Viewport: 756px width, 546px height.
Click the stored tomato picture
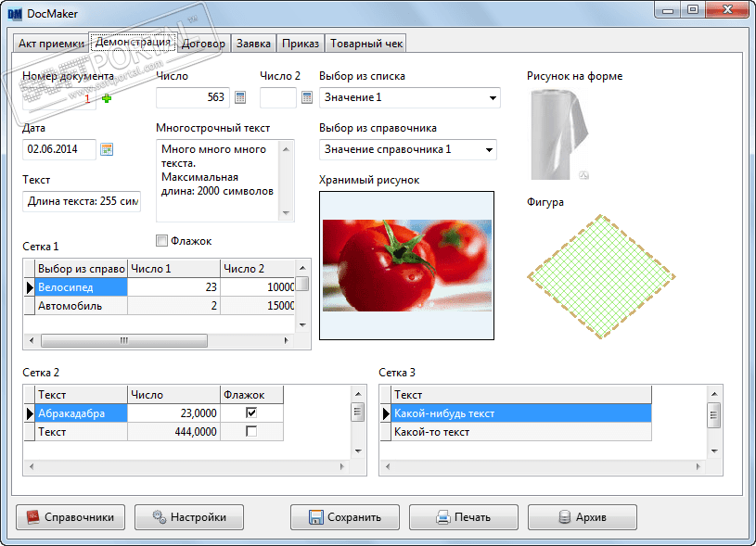click(406, 265)
